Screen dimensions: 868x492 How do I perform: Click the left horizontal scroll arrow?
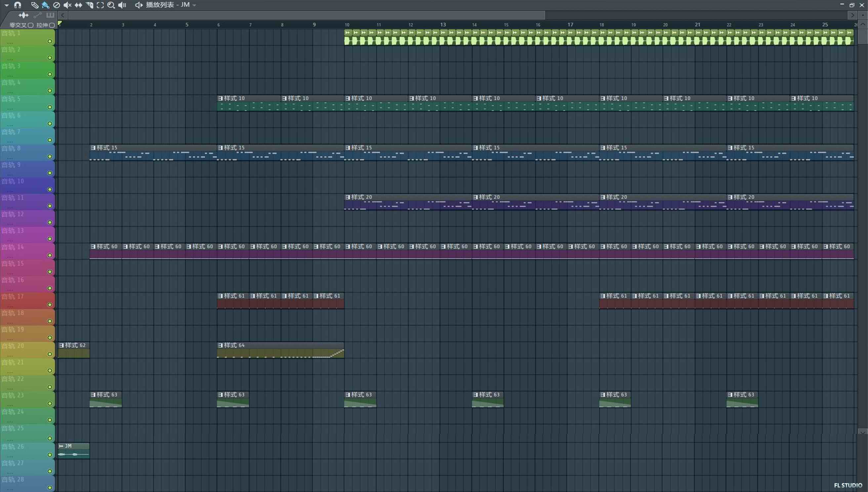pyautogui.click(x=62, y=15)
